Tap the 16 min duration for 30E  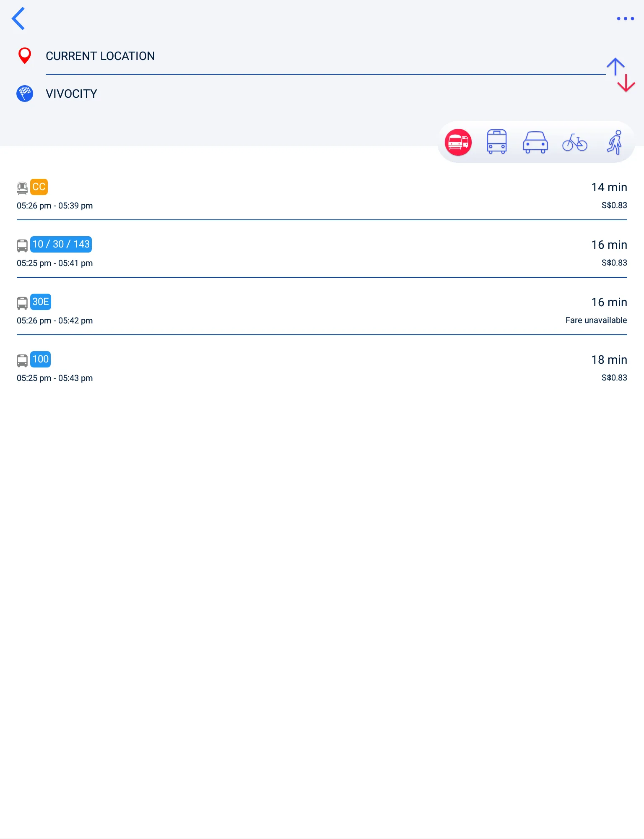[x=609, y=302]
